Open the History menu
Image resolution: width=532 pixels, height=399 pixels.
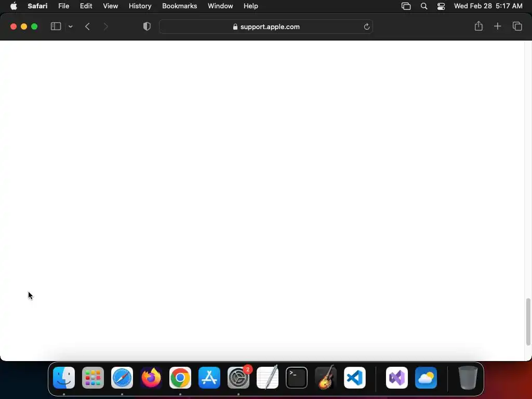point(140,6)
